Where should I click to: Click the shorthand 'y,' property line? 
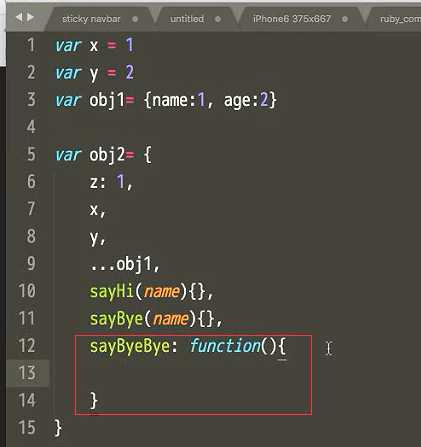tap(98, 238)
